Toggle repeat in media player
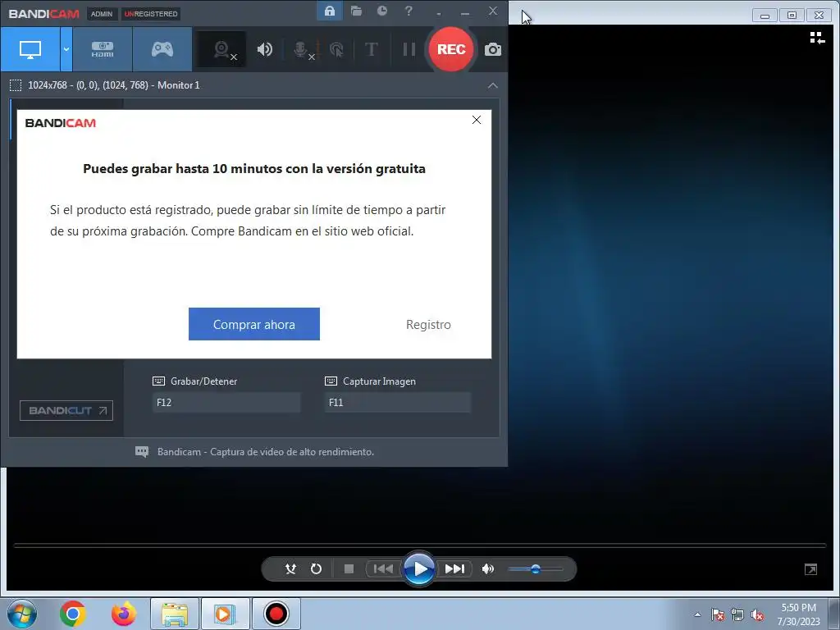The width and height of the screenshot is (840, 630). pyautogui.click(x=316, y=569)
